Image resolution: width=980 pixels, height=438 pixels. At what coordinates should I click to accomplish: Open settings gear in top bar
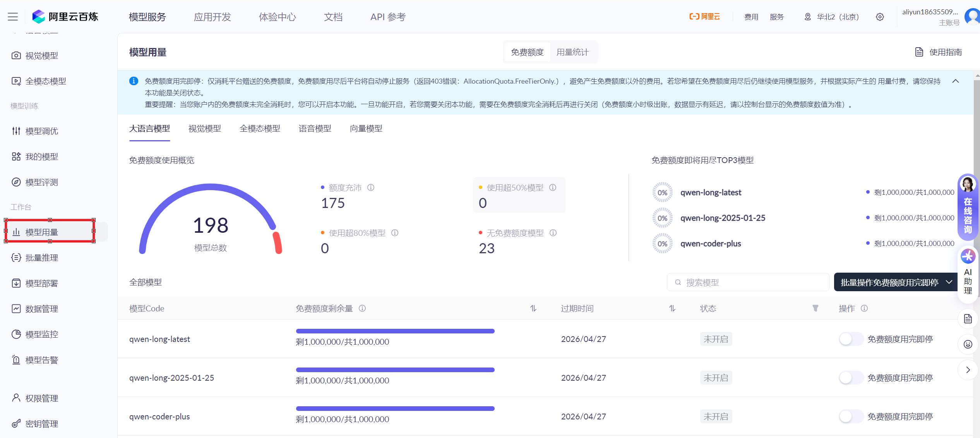pyautogui.click(x=880, y=17)
